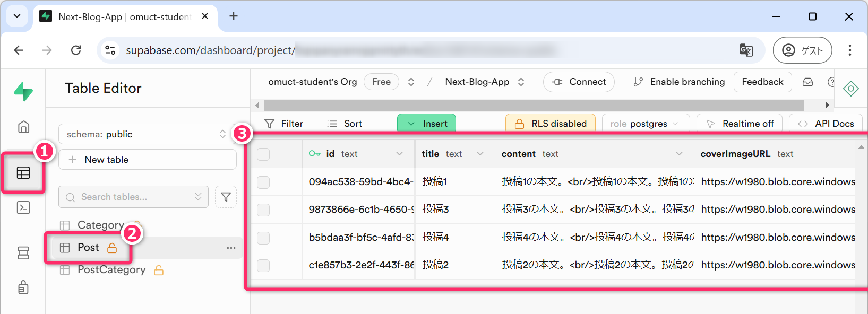Click the New table button
868x314 pixels.
148,160
